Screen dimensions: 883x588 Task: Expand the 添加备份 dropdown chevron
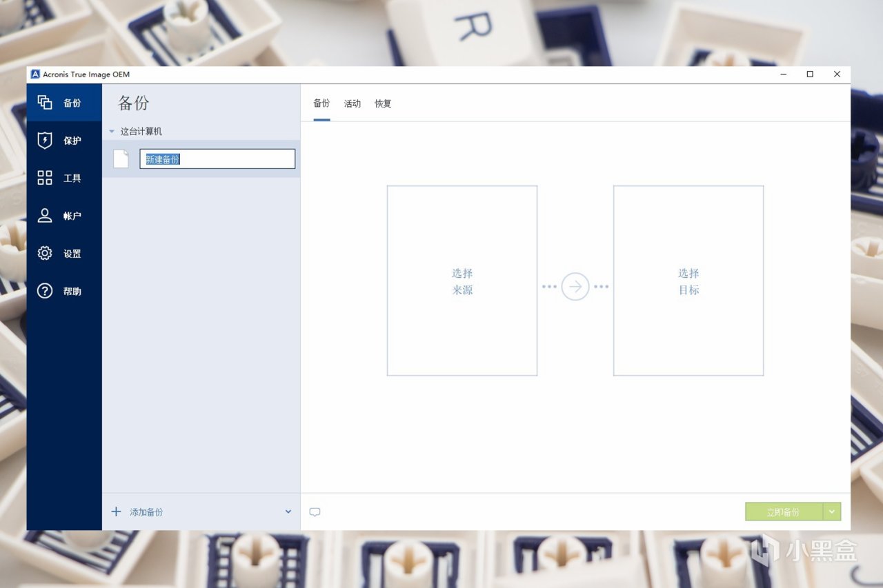tap(288, 511)
